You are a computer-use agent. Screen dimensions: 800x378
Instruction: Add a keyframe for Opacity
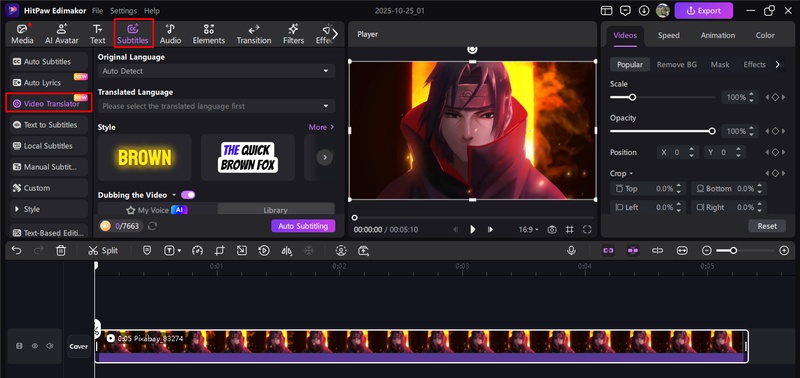tap(775, 131)
